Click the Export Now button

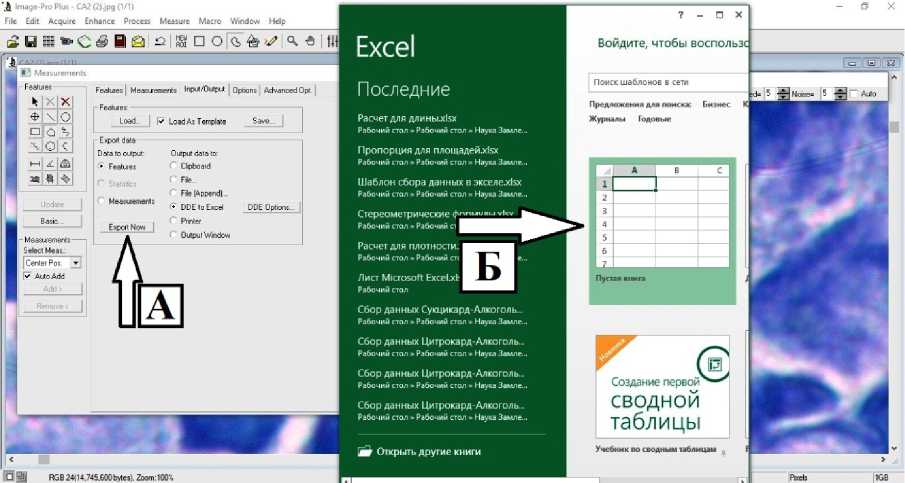coord(127,227)
